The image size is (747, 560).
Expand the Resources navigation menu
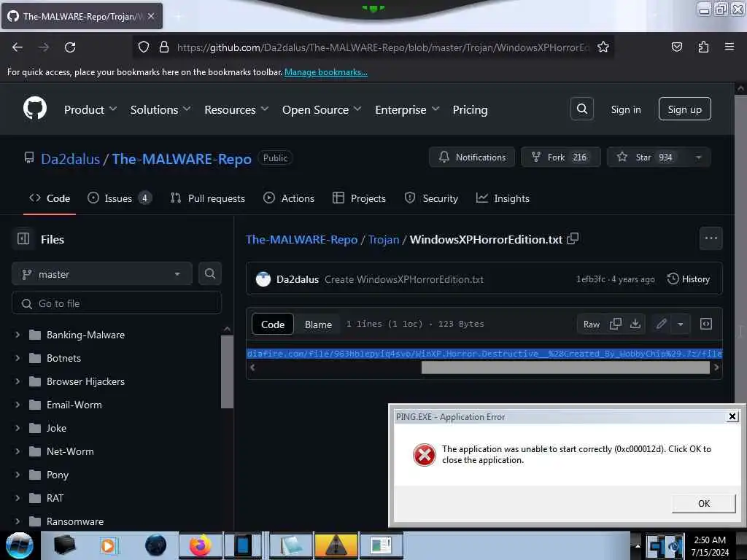coord(236,109)
